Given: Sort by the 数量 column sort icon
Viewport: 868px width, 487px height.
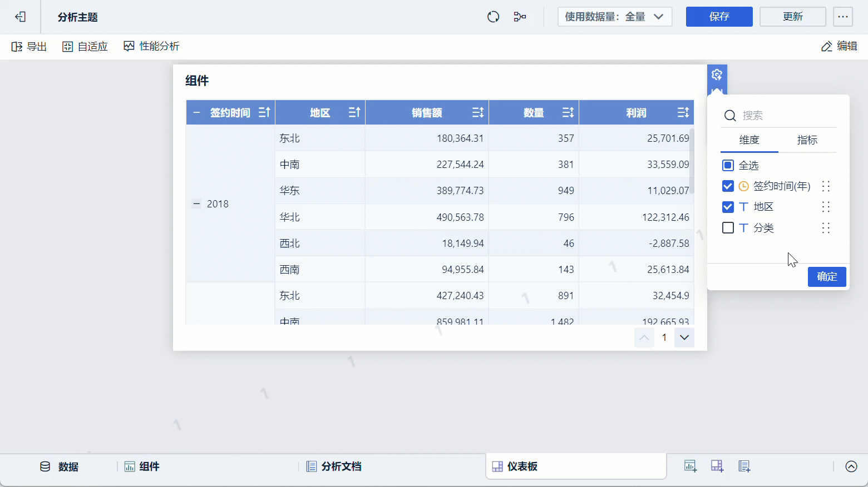Looking at the screenshot, I should pyautogui.click(x=568, y=113).
